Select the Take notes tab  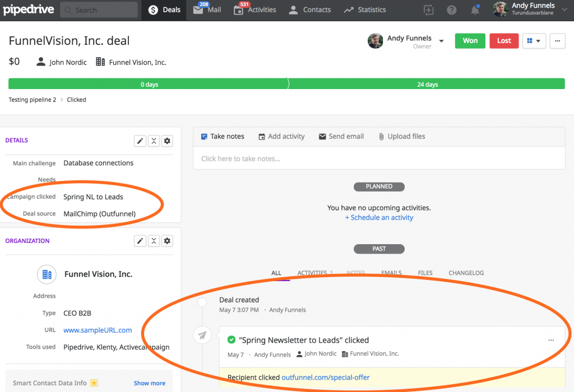[223, 137]
